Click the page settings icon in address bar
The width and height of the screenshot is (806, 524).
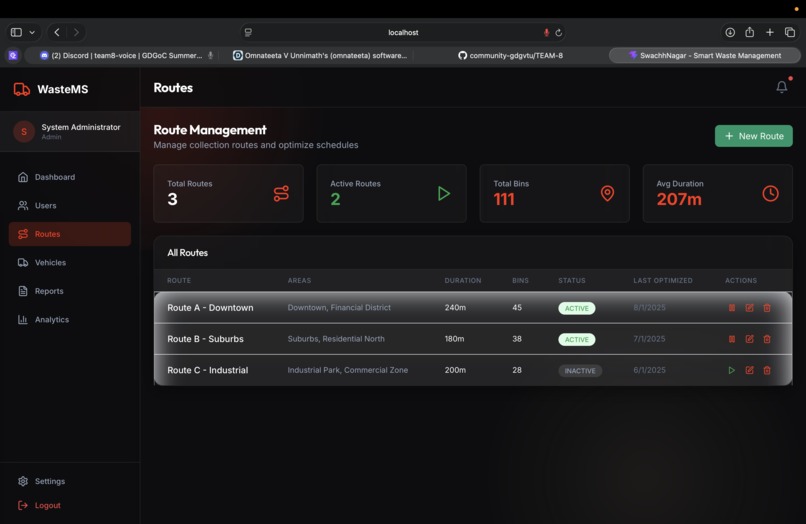tap(248, 32)
